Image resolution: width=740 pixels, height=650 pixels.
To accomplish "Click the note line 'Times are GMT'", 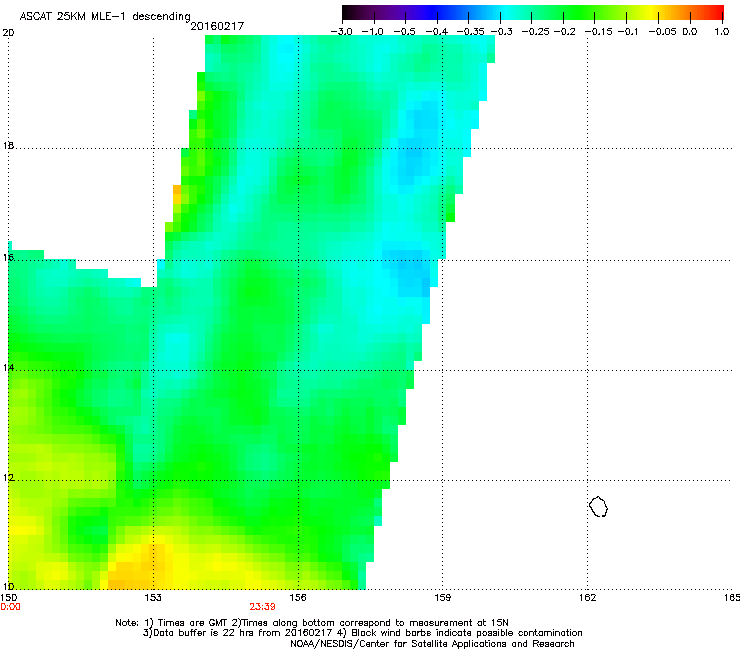I will pos(195,623).
